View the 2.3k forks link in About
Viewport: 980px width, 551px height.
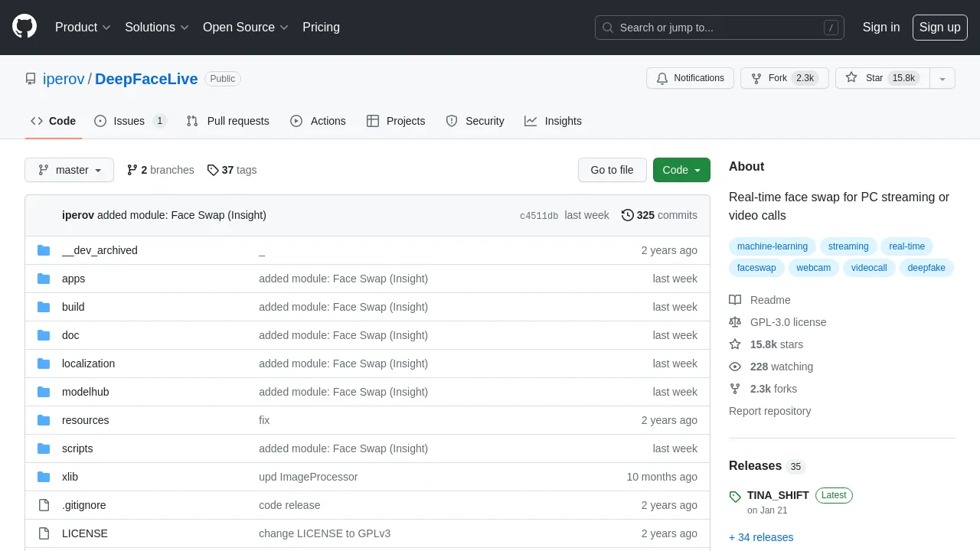point(763,389)
